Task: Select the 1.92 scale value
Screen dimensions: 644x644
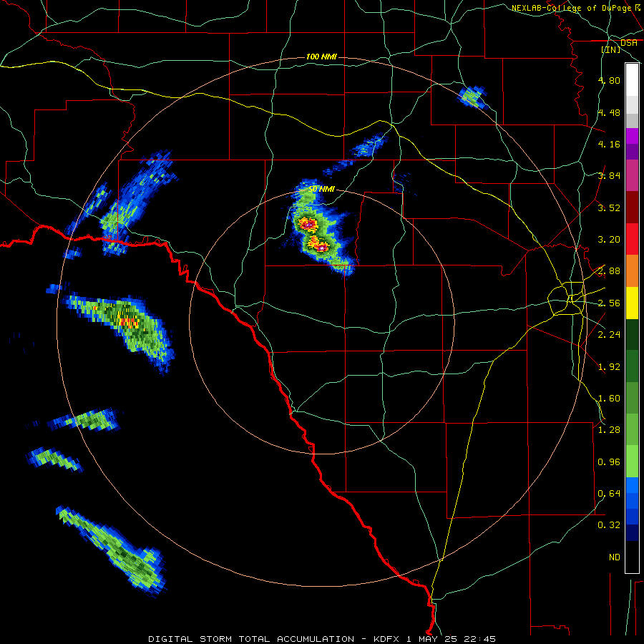Action: click(x=609, y=367)
